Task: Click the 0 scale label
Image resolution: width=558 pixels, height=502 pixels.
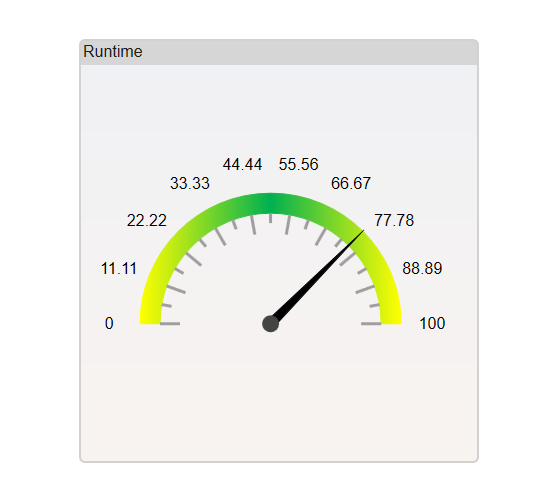Action: coord(109,323)
